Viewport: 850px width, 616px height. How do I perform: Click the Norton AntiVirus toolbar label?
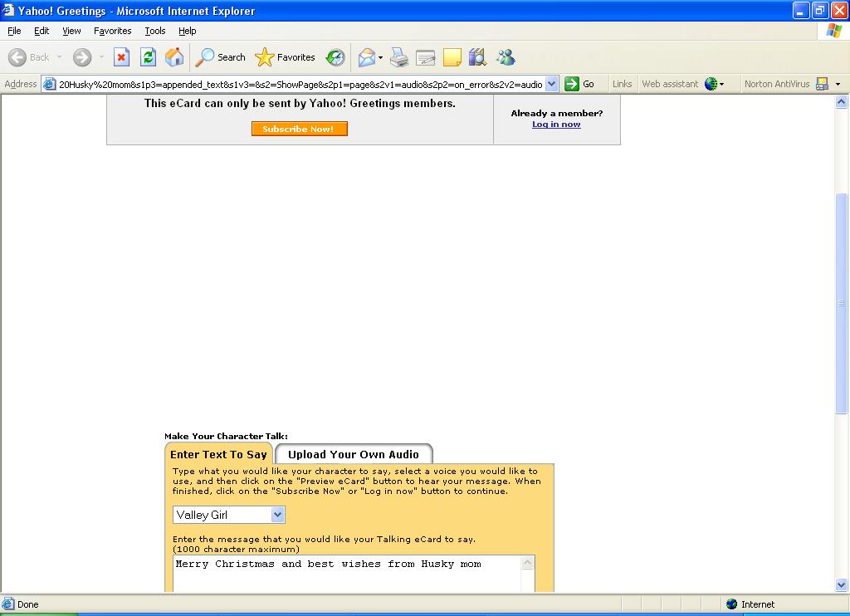click(777, 84)
